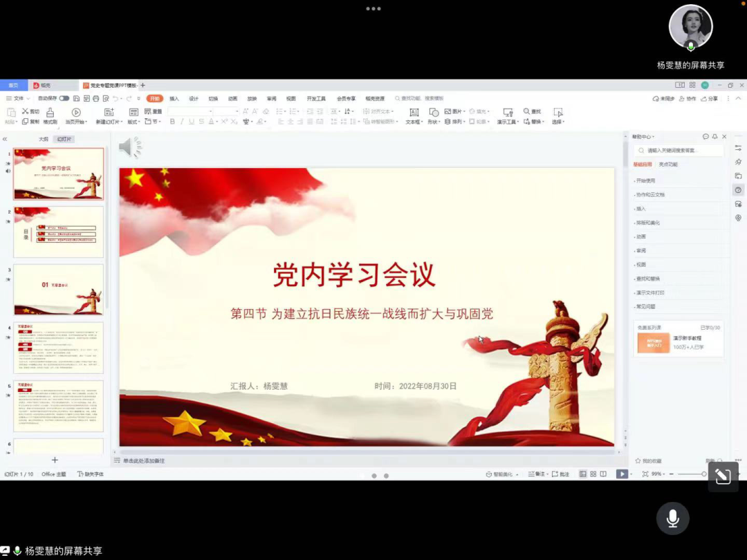Viewport: 747px width, 560px height.
Task: Switch to outline (大纲) view tab
Action: point(44,139)
